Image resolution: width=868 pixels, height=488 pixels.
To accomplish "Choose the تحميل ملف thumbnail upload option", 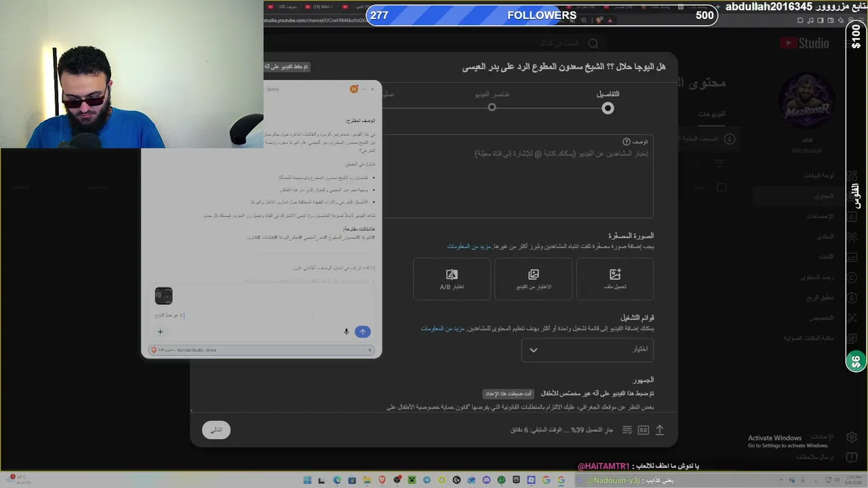I will point(615,279).
